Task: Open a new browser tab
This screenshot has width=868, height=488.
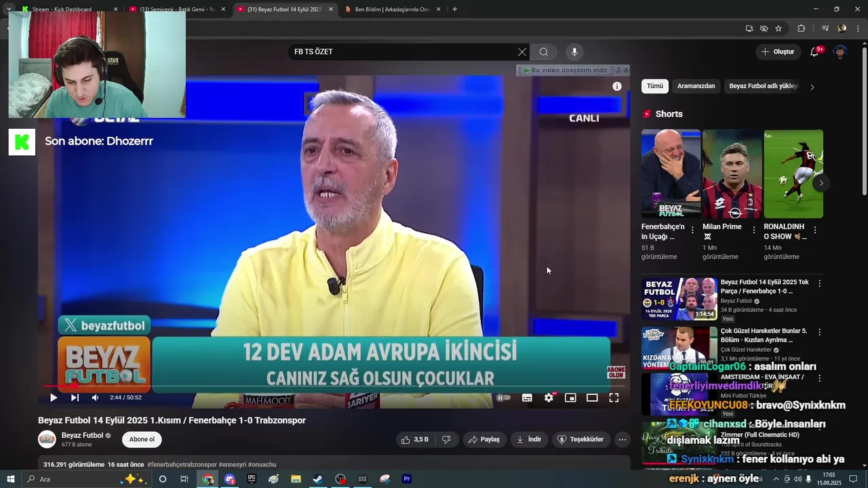Action: pyautogui.click(x=454, y=9)
